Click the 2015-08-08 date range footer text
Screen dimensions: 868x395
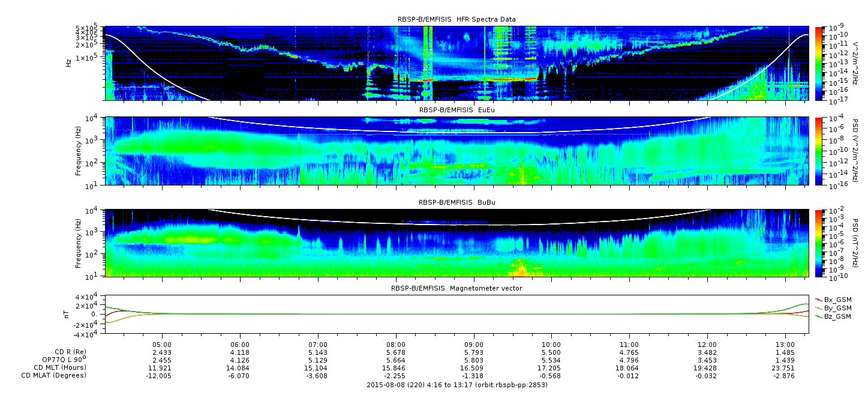coord(456,385)
